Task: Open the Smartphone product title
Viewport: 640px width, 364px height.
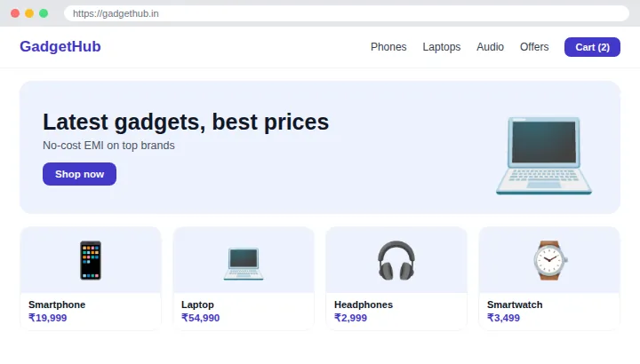Action: 57,305
